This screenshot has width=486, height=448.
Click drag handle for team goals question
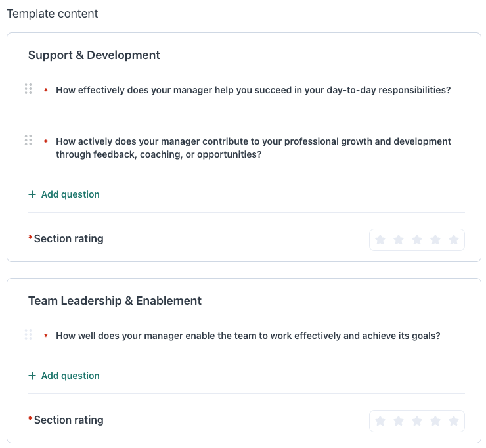coord(28,334)
